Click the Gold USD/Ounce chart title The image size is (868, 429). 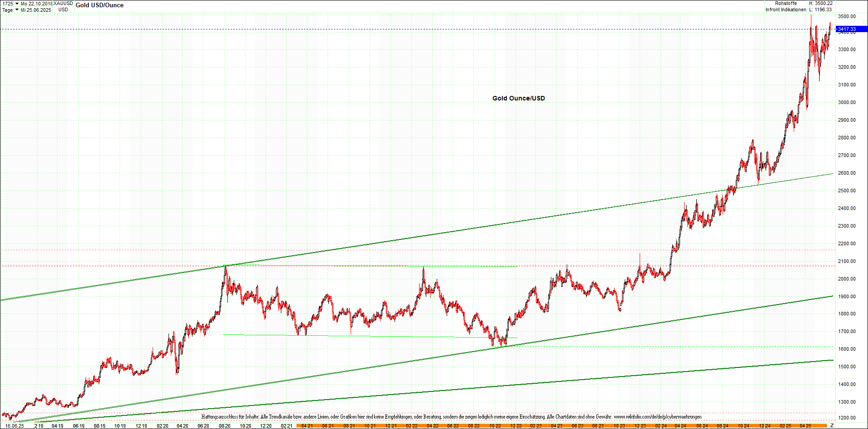[99, 5]
